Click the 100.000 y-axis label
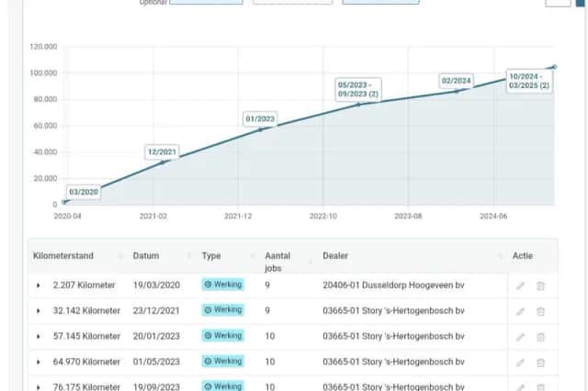588x391 pixels. coord(43,73)
